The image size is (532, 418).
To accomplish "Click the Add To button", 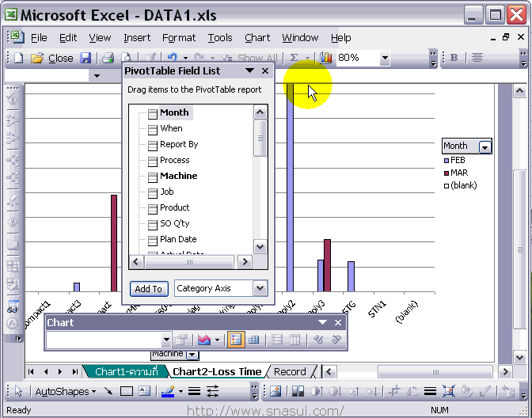I will [x=148, y=289].
